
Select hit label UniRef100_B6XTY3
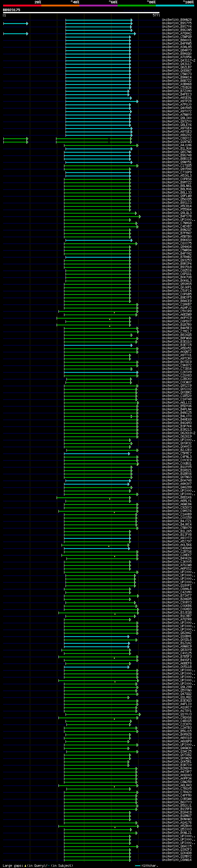(x=177, y=802)
